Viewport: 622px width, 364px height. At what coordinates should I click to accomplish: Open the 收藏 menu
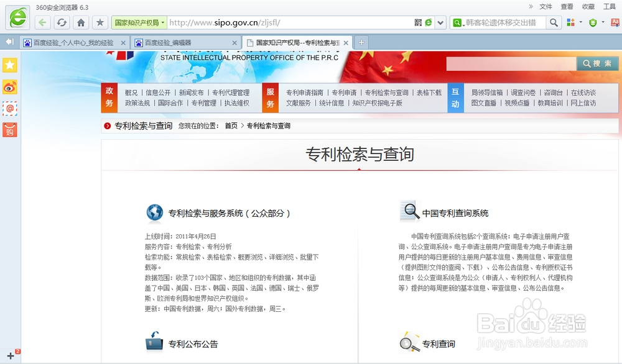click(588, 6)
